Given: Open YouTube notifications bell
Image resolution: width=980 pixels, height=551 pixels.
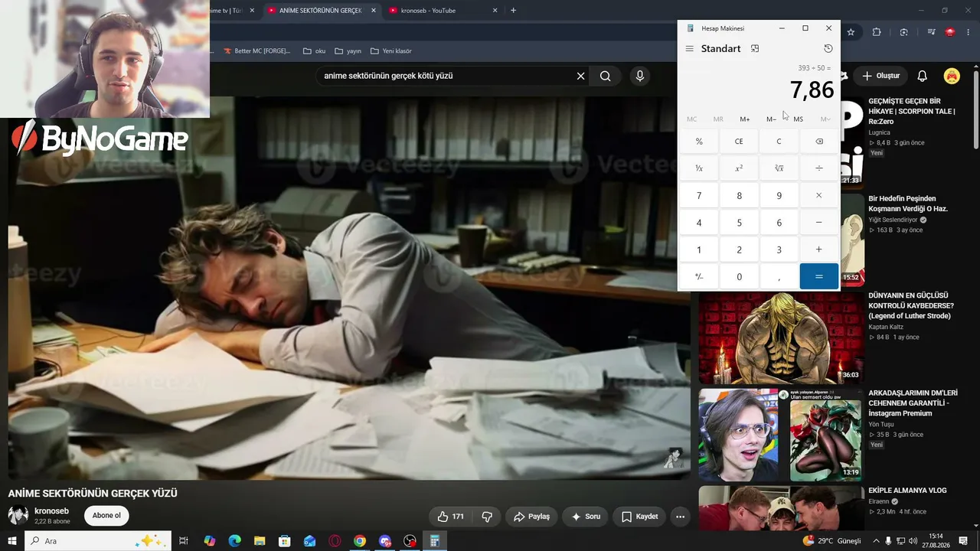Looking at the screenshot, I should (922, 76).
